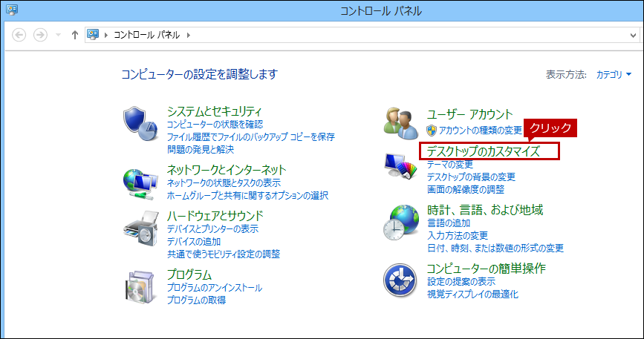This screenshot has width=644, height=339.
Task: Open プログラム category heading
Action: point(189,274)
